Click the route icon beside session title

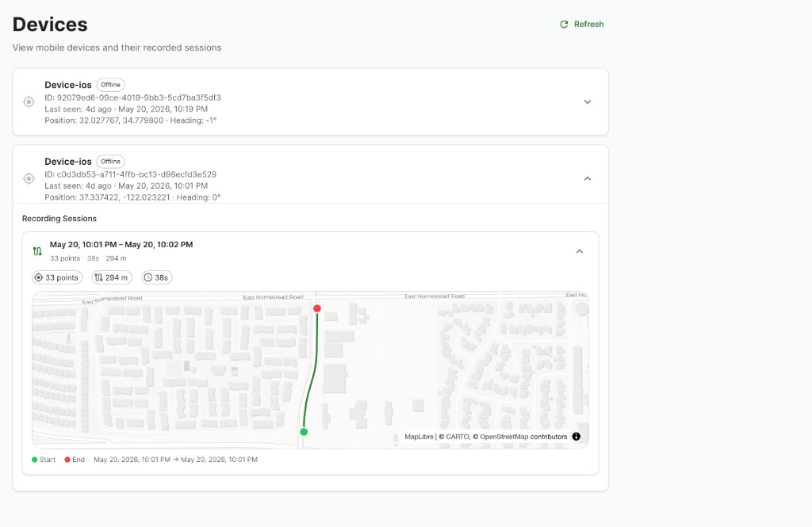pyautogui.click(x=37, y=251)
